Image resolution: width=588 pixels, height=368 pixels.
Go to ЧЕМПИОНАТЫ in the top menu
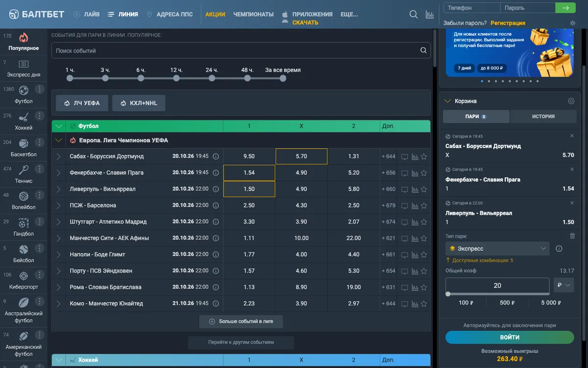[253, 14]
